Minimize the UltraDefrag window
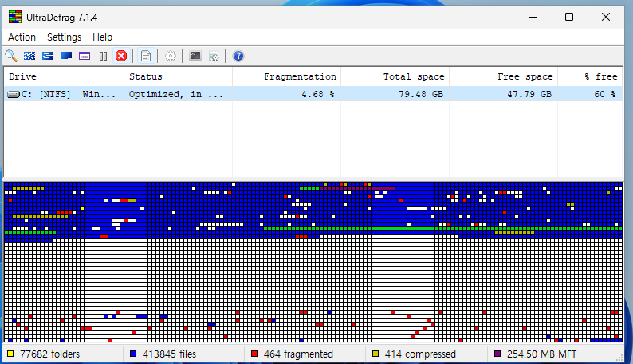This screenshot has width=633, height=364. (x=533, y=17)
